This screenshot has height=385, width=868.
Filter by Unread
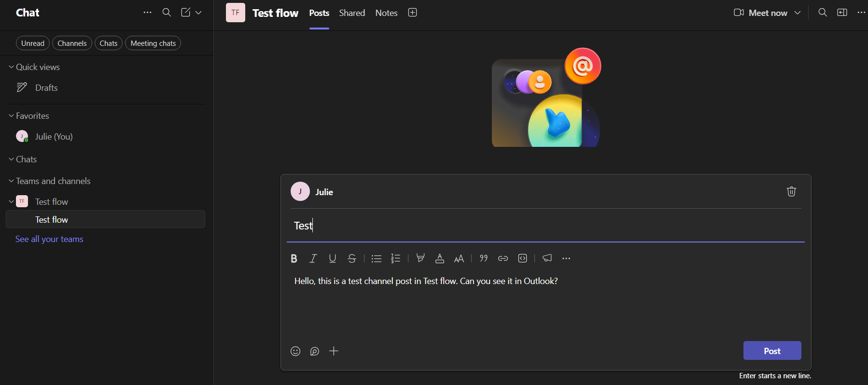point(33,43)
